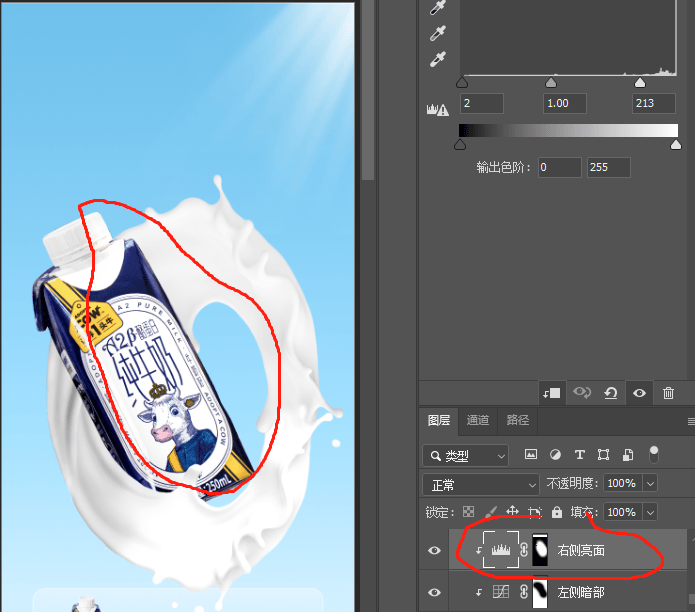Image resolution: width=695 pixels, height=612 pixels.
Task: Expand the 不透明度 opacity slider arrow
Action: click(x=650, y=483)
